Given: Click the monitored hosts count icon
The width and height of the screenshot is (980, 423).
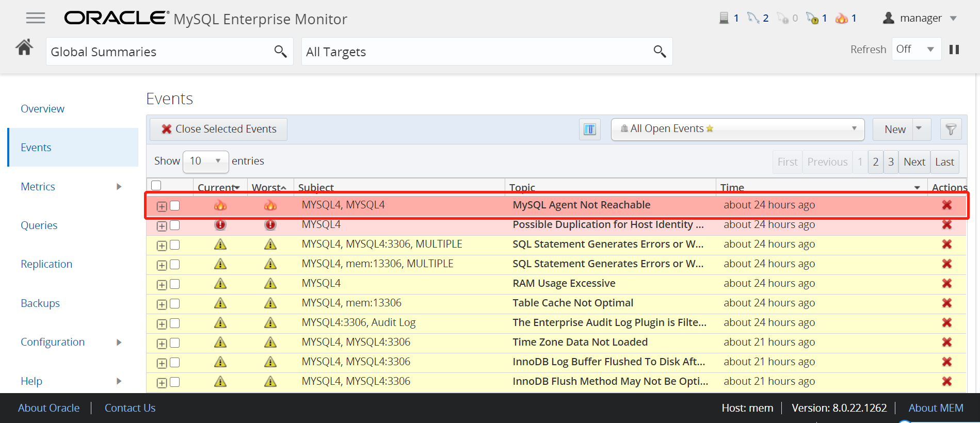Looking at the screenshot, I should point(724,18).
